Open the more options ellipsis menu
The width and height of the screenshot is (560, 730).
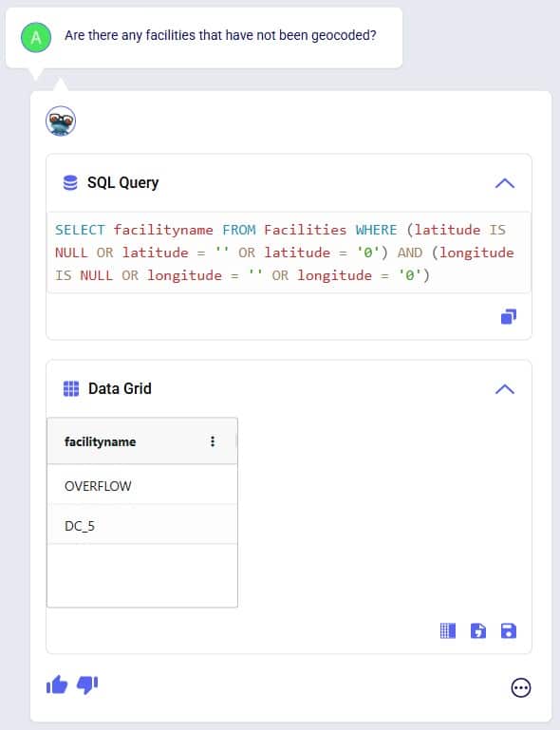(x=521, y=687)
